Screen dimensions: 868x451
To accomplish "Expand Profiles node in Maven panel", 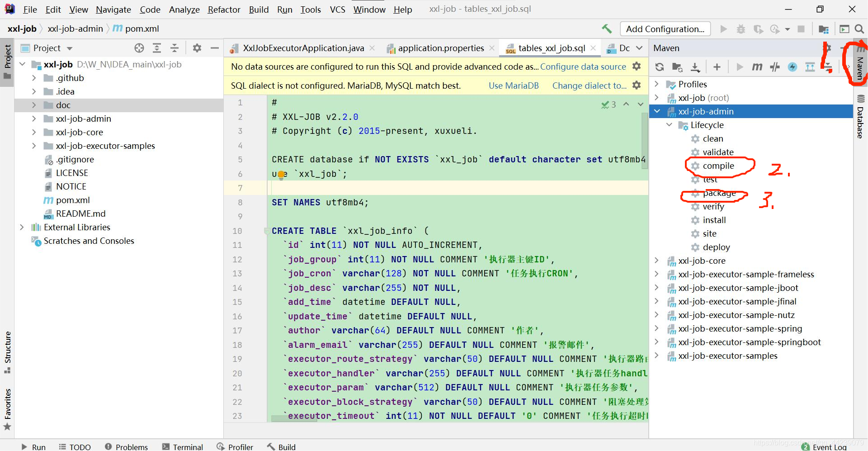I will click(x=657, y=84).
